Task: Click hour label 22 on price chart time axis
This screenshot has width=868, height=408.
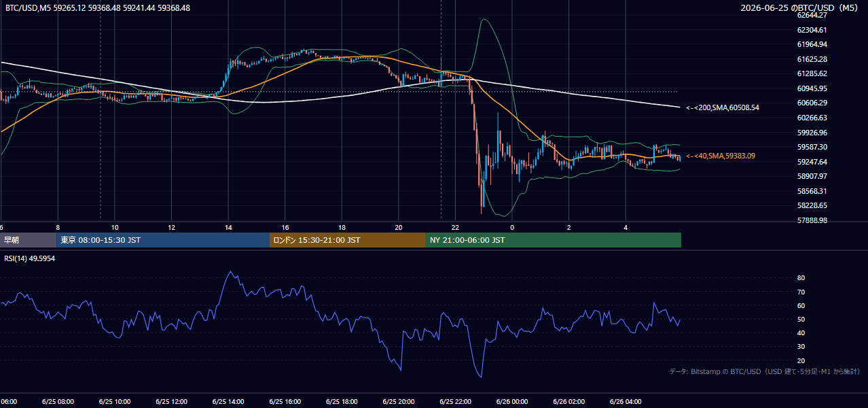Action: 456,228
